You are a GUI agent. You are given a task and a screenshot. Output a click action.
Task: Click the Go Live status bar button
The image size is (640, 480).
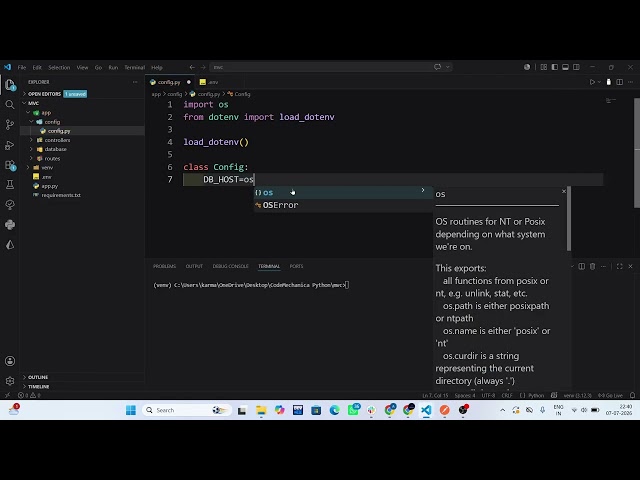point(611,395)
